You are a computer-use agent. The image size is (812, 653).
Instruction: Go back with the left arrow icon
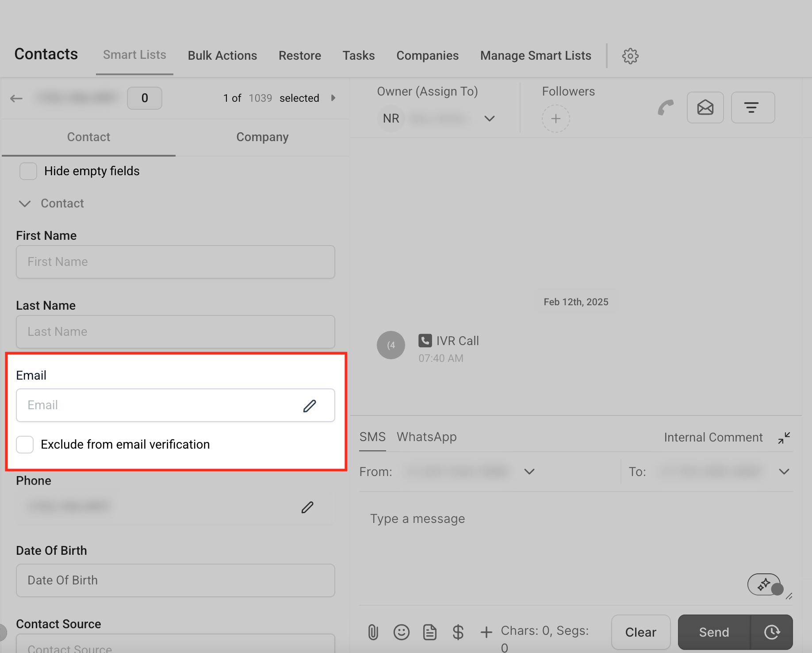[16, 98]
